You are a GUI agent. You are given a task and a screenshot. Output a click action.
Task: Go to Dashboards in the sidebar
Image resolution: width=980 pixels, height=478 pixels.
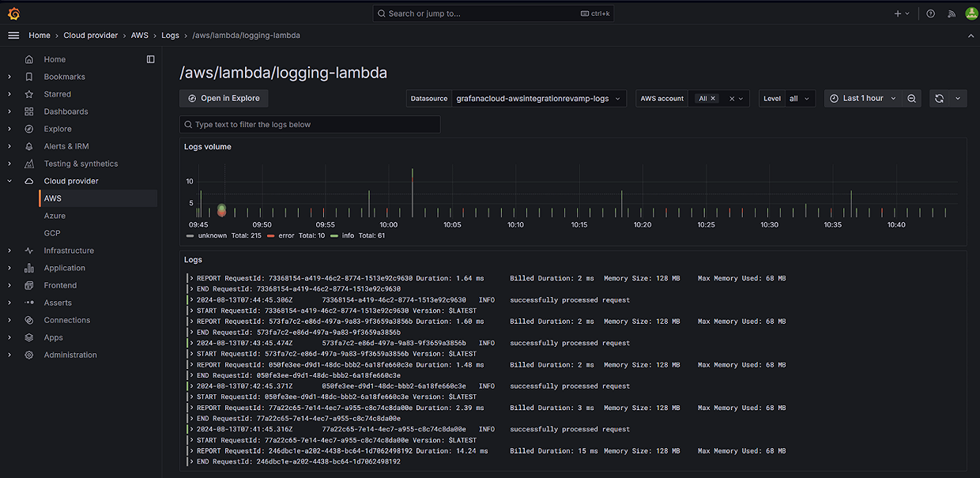tap(66, 111)
